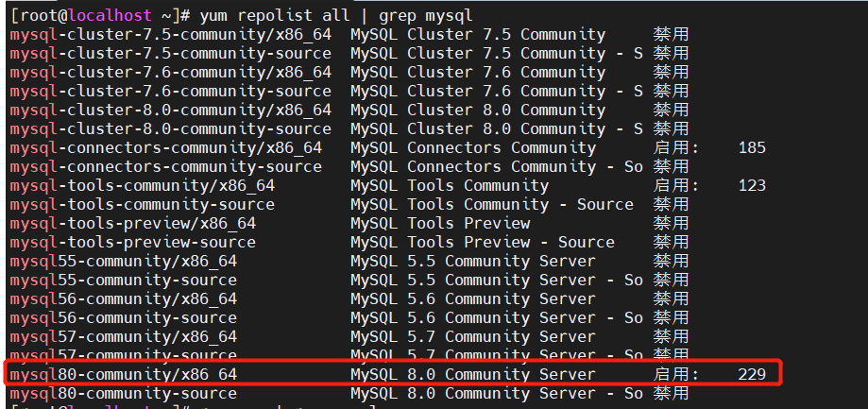The width and height of the screenshot is (868, 409).
Task: Click '启用:' status in the mysql-connectors-community row
Action: click(676, 148)
